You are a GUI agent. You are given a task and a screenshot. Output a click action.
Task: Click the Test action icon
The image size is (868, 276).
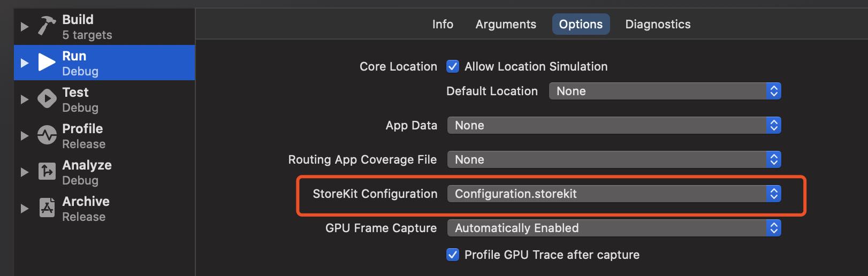click(x=47, y=99)
